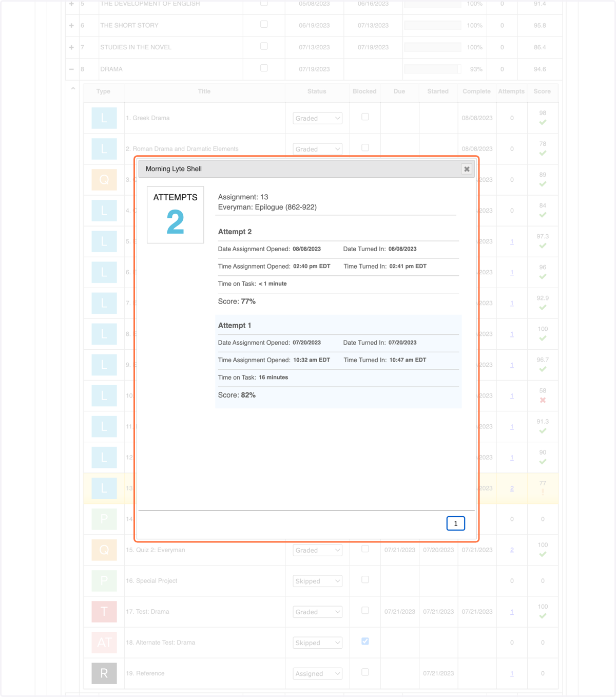Sort by Status column header
616x697 pixels.
click(x=317, y=91)
